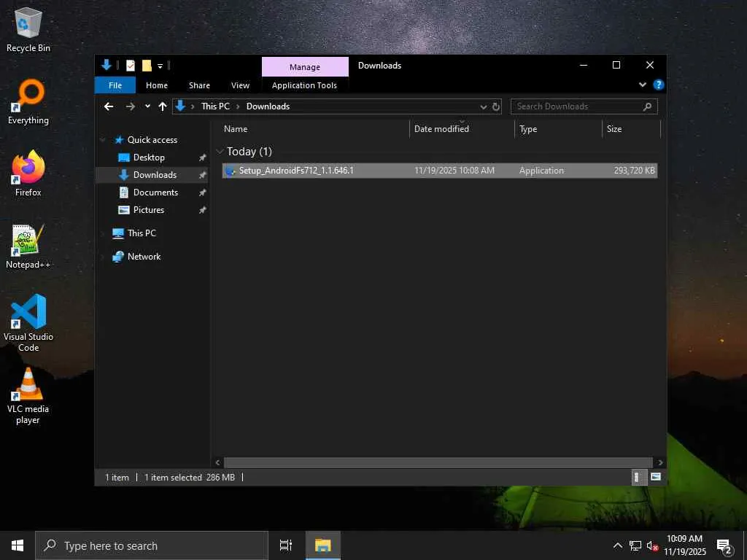Open Pictures in the sidebar
Screen dimensions: 747x560
coord(149,210)
